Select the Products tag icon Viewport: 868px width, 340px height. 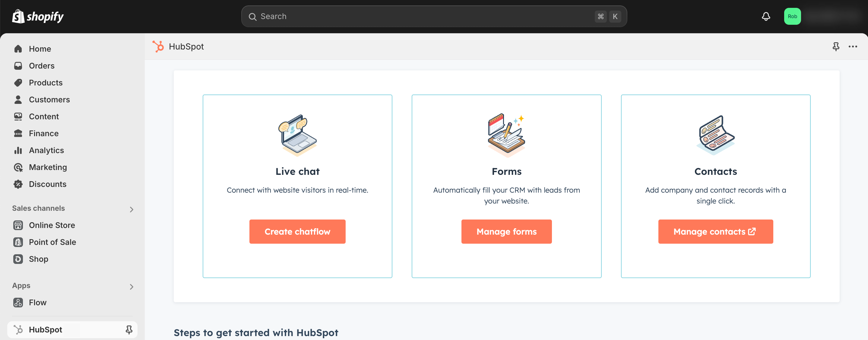coord(18,82)
